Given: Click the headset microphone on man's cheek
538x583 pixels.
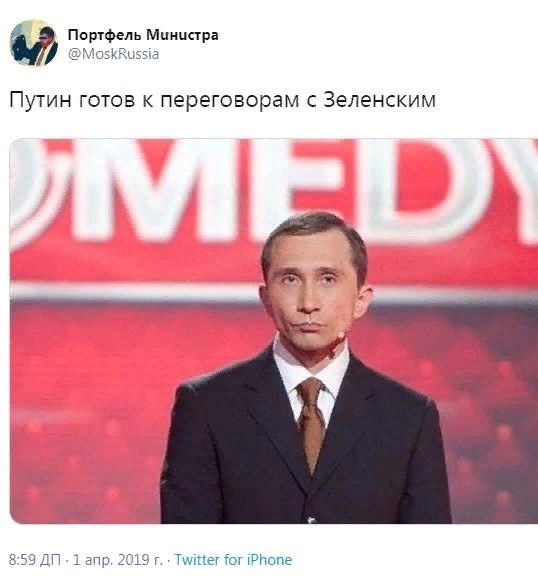Looking at the screenshot, I should click(x=337, y=339).
